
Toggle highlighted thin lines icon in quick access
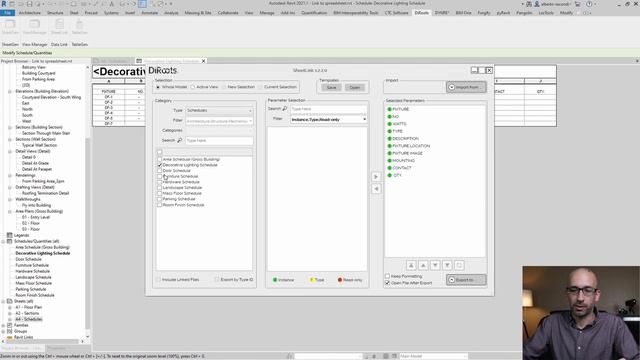click(x=142, y=4)
